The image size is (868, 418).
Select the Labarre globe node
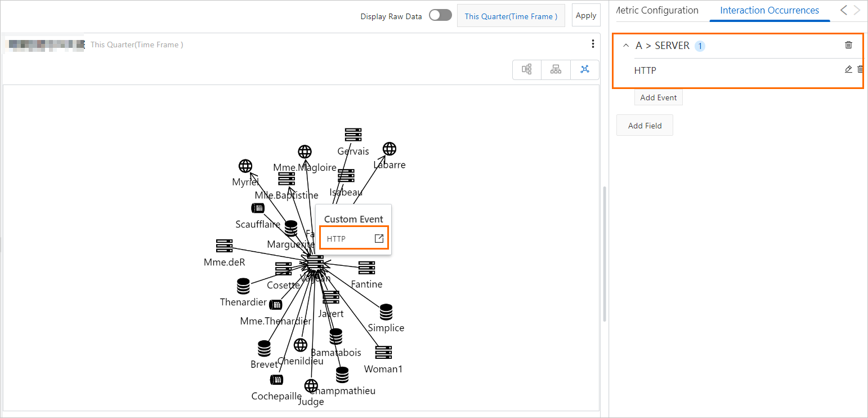[x=390, y=149]
